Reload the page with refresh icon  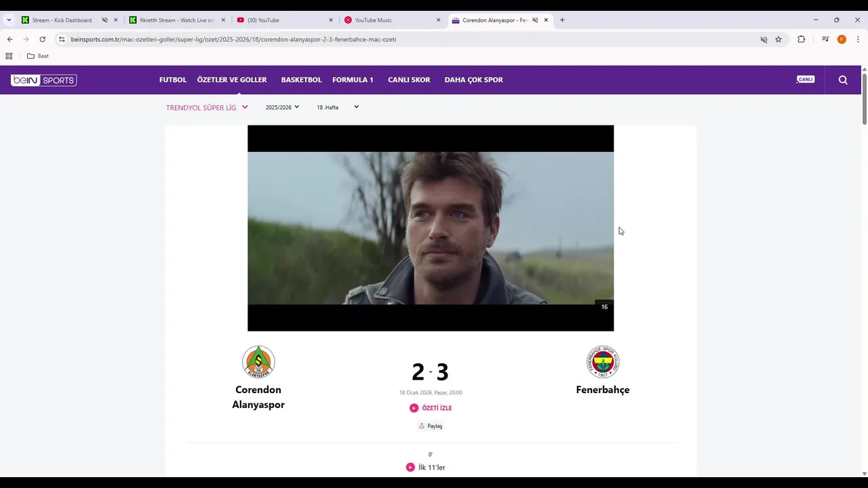(x=42, y=39)
